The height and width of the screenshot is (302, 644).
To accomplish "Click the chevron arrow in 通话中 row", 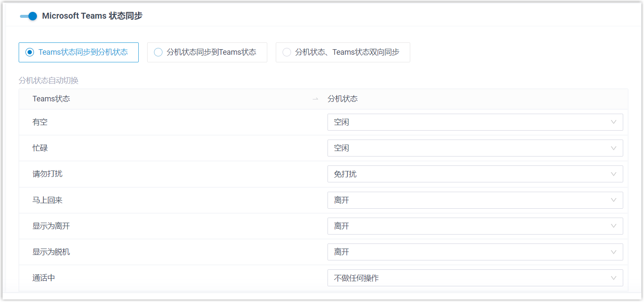I will pyautogui.click(x=613, y=278).
